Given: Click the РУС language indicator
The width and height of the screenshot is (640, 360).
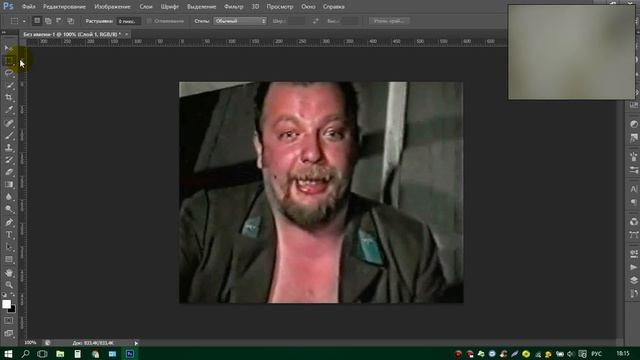Looking at the screenshot, I should [597, 353].
